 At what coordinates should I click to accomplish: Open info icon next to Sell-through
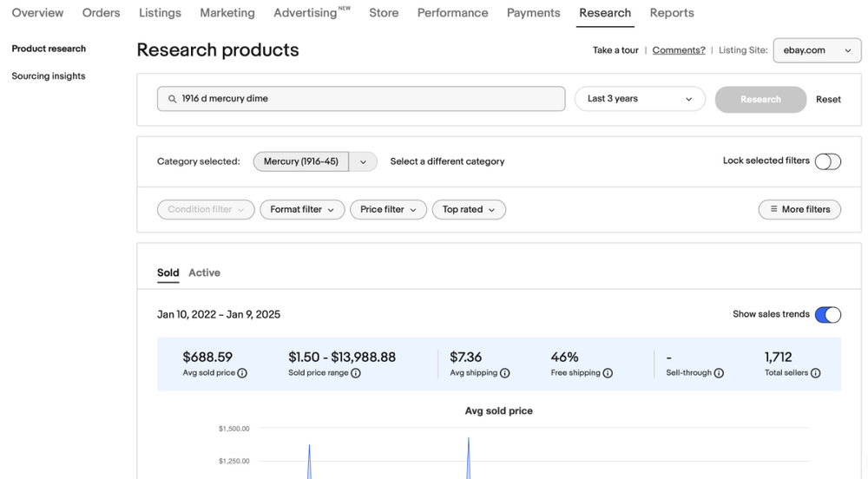(719, 373)
